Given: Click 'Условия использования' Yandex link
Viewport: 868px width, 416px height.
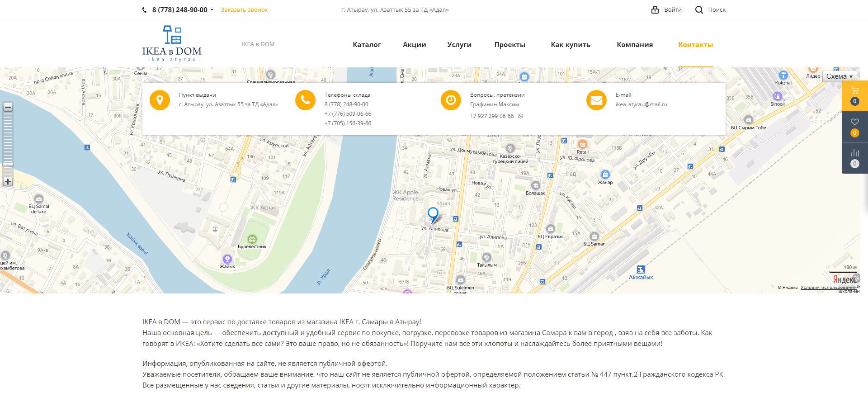Looking at the screenshot, I should tap(828, 288).
